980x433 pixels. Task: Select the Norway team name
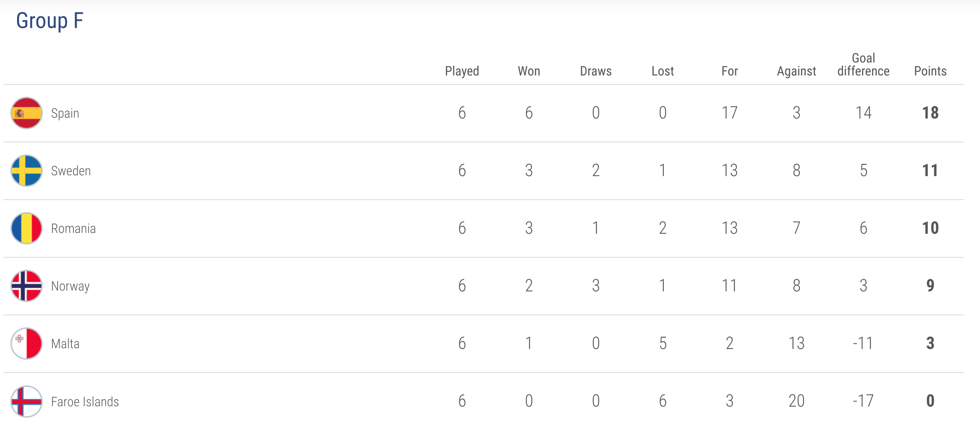(70, 286)
